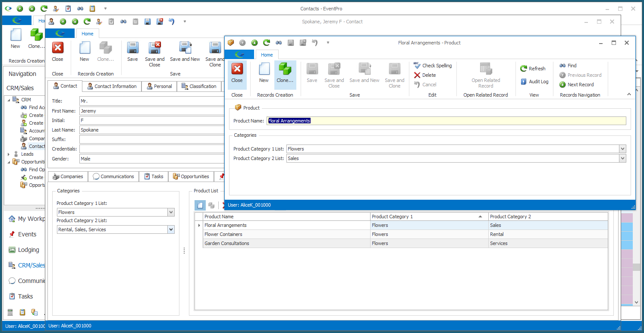The image size is (644, 333).
Task: Click binoculars icon in main window quick toolbar
Action: pyautogui.click(x=80, y=9)
